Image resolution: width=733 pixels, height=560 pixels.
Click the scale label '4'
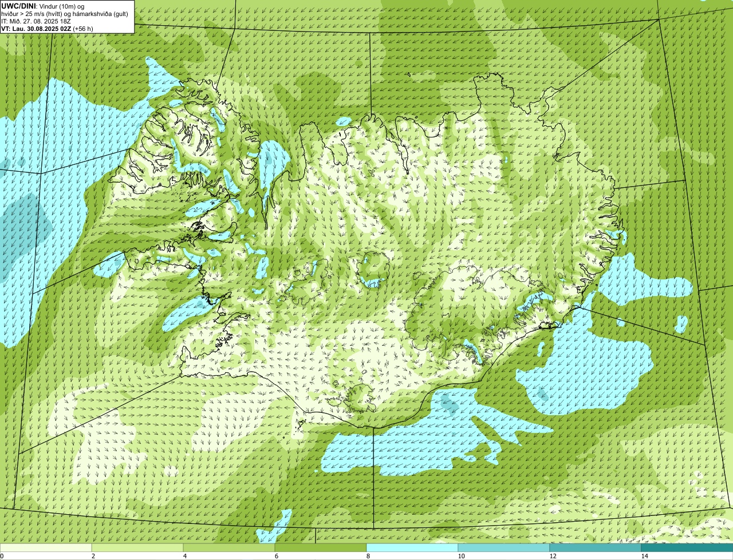pos(184,556)
